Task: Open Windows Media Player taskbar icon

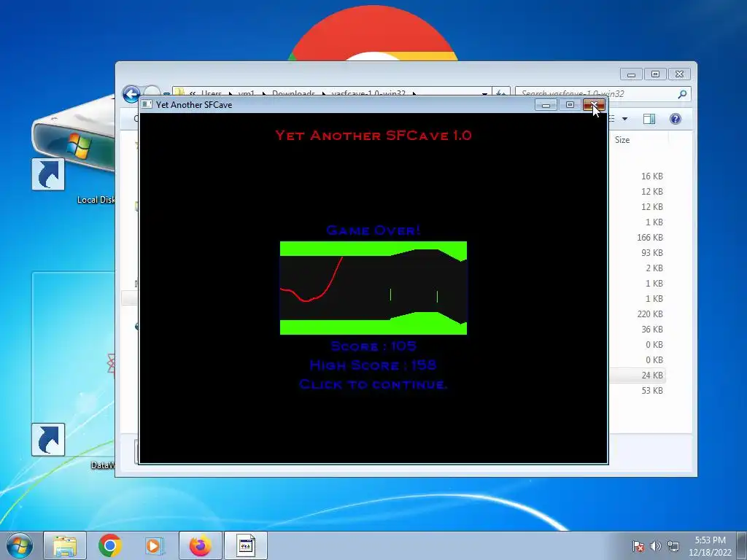Action: tap(154, 545)
